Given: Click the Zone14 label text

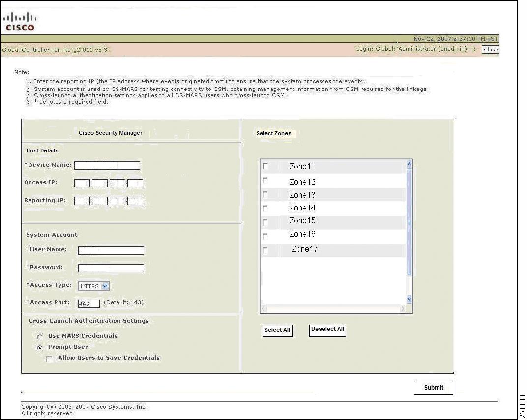Looking at the screenshot, I should (x=302, y=208).
